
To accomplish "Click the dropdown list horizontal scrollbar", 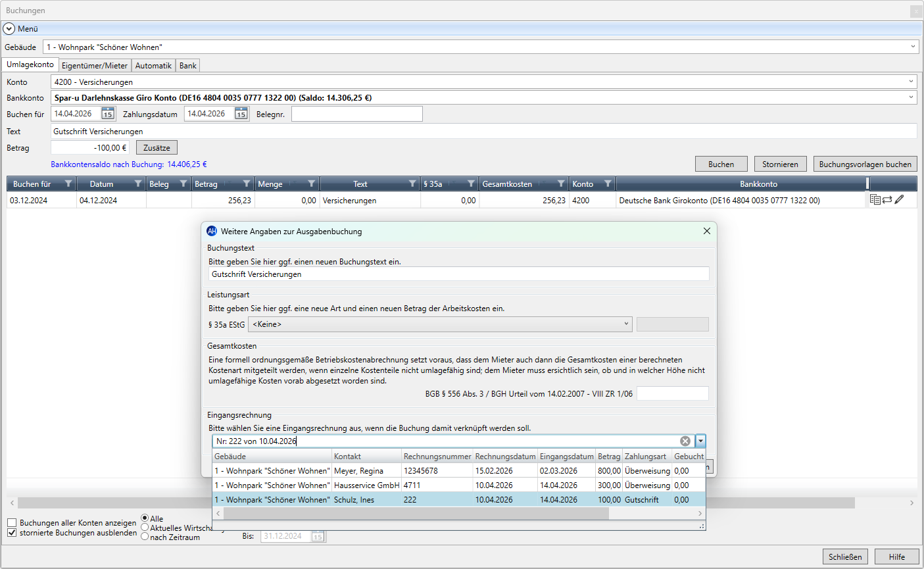I will pyautogui.click(x=415, y=513).
